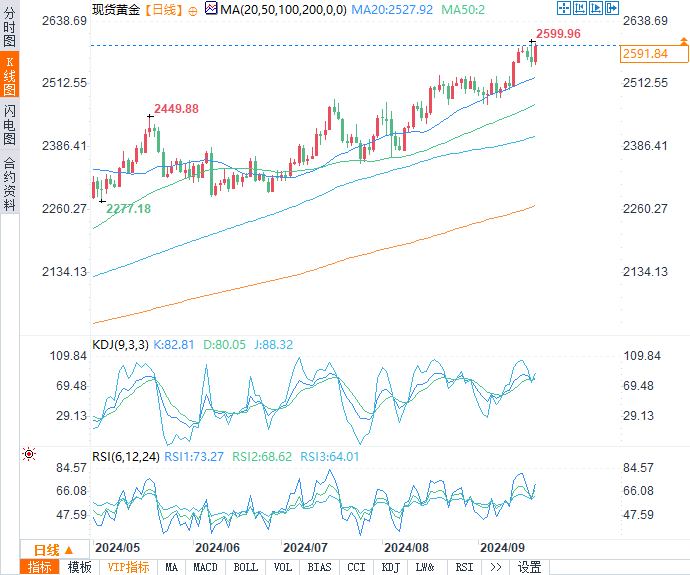
Task: Click the low label 2277.18
Action: coord(128,209)
